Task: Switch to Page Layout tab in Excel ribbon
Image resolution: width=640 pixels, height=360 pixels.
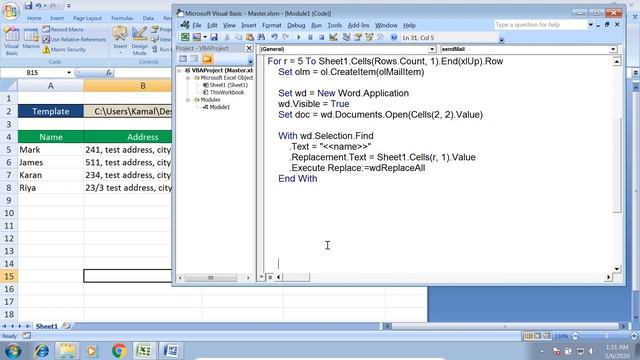Action: click(87, 18)
